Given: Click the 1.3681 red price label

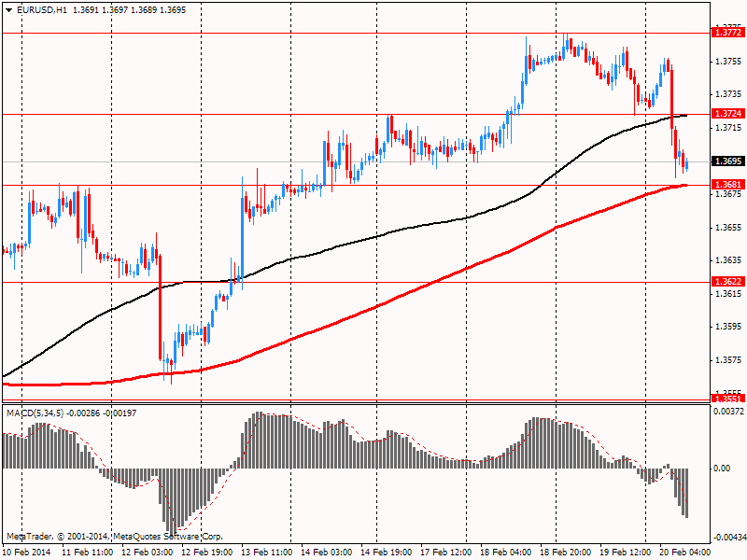Looking at the screenshot, I should (x=728, y=184).
